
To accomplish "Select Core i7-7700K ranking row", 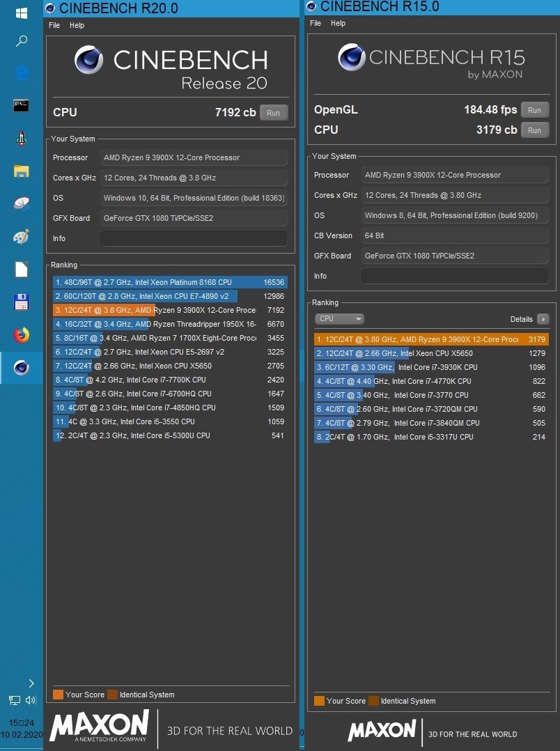I will point(170,379).
